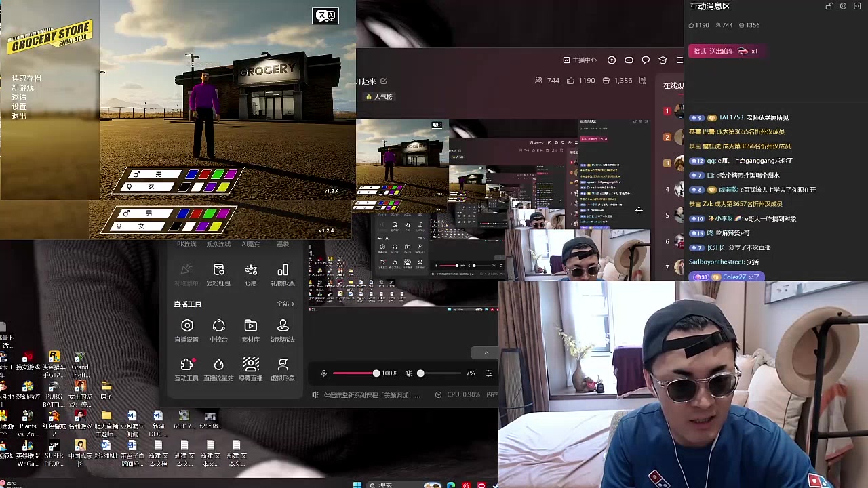This screenshot has width=868, height=488.
Task: Click the 人气榜 popularity ranking button
Action: [380, 97]
